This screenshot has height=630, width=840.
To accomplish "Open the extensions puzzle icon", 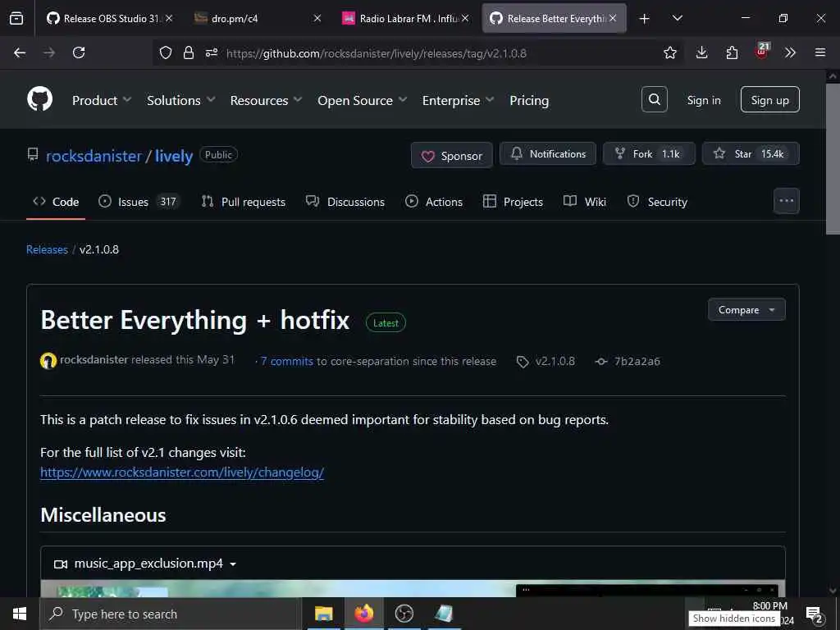I will pos(732,52).
